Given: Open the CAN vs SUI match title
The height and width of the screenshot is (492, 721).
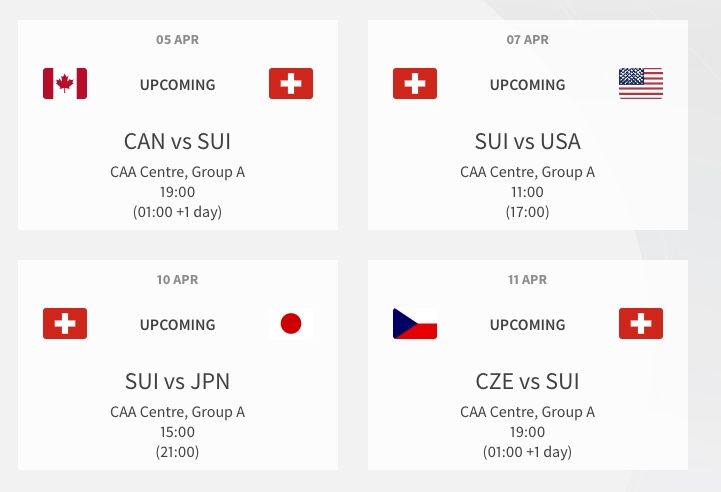Looking at the screenshot, I should 177,141.
